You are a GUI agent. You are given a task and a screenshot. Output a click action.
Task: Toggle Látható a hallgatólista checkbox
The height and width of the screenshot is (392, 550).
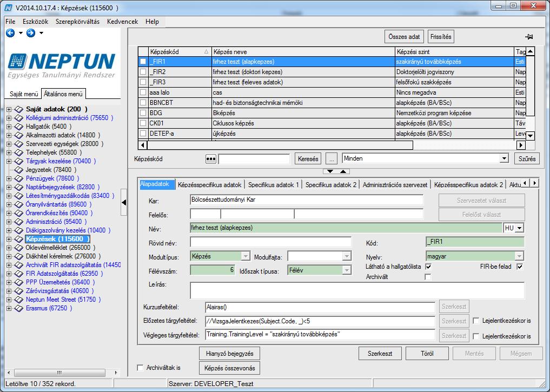(x=428, y=267)
